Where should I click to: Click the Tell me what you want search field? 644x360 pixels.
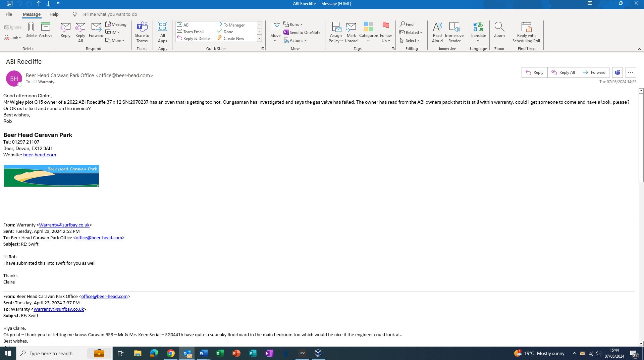(x=109, y=14)
